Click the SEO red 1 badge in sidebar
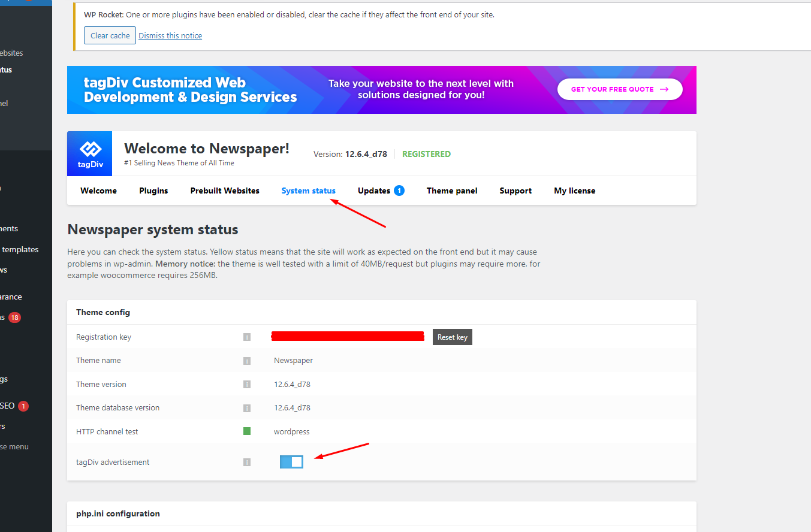811x532 pixels. (x=23, y=406)
